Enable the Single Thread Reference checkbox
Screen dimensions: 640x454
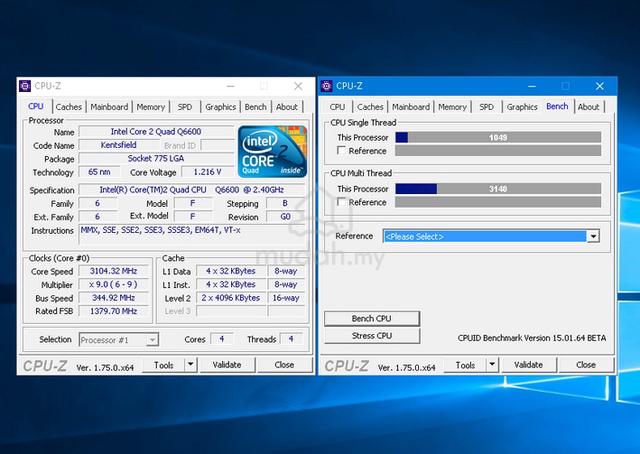click(341, 151)
